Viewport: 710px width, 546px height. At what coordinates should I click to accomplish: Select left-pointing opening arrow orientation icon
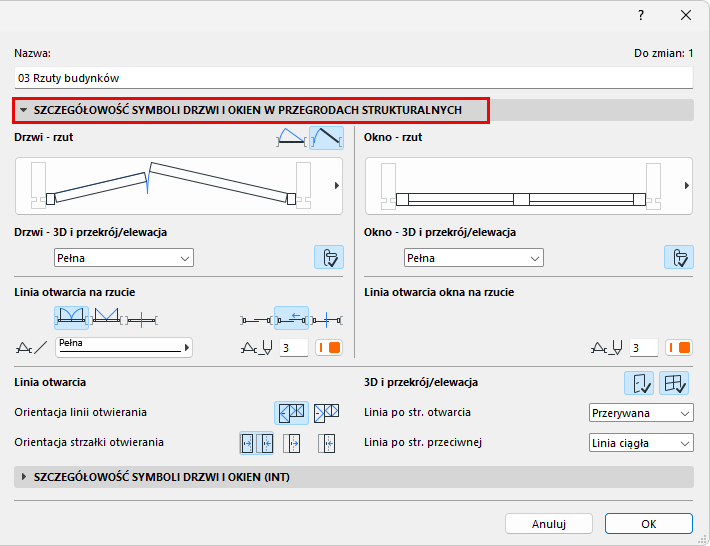pos(326,443)
